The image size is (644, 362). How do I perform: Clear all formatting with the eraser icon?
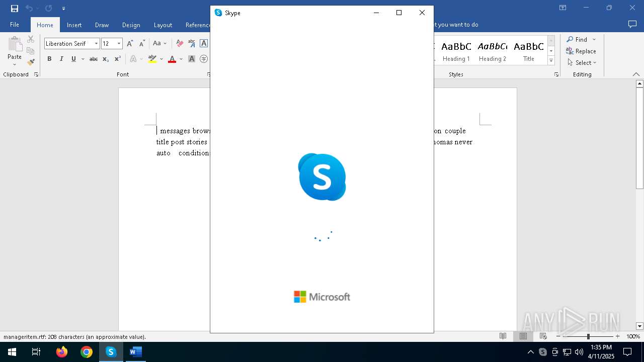(x=180, y=44)
